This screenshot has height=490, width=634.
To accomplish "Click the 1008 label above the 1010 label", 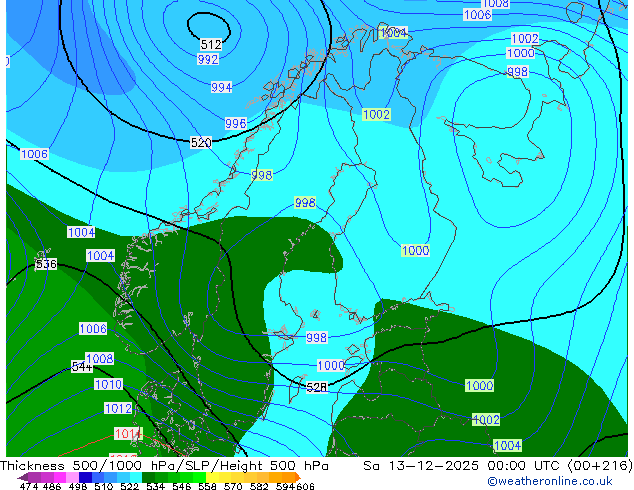I will (x=99, y=358).
